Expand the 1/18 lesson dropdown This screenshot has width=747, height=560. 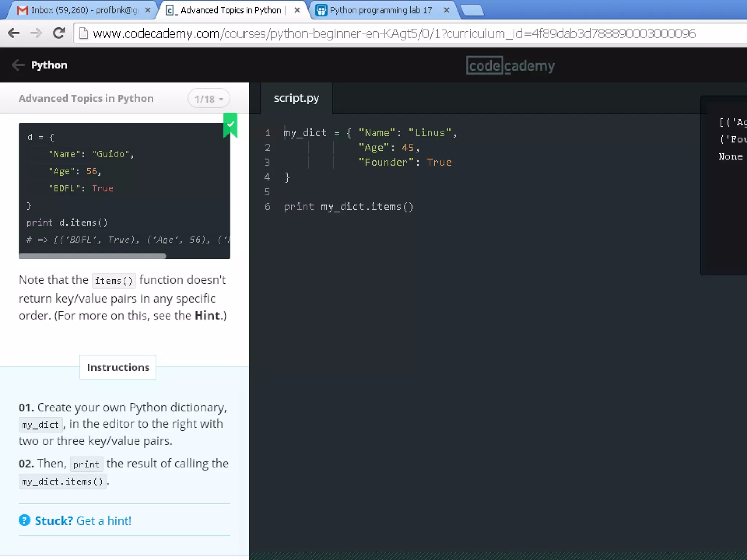coord(209,99)
